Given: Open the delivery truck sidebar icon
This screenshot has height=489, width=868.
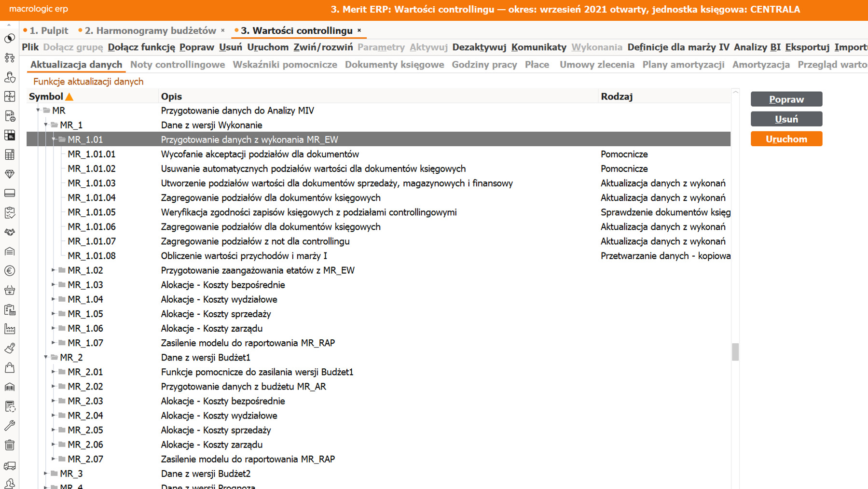Looking at the screenshot, I should (10, 466).
